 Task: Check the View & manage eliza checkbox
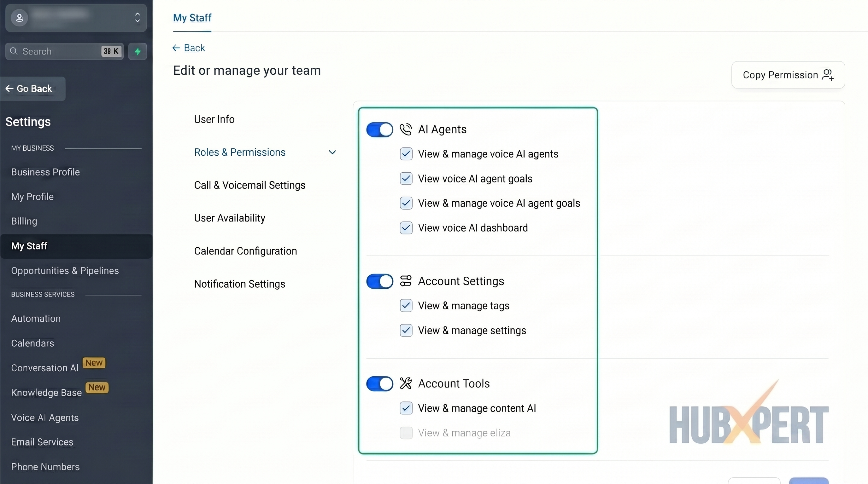[x=406, y=433]
